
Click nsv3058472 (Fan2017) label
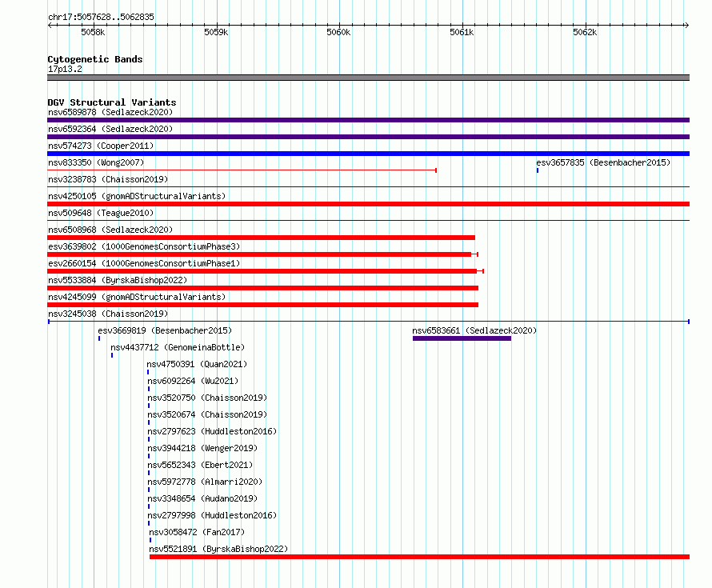tap(197, 532)
